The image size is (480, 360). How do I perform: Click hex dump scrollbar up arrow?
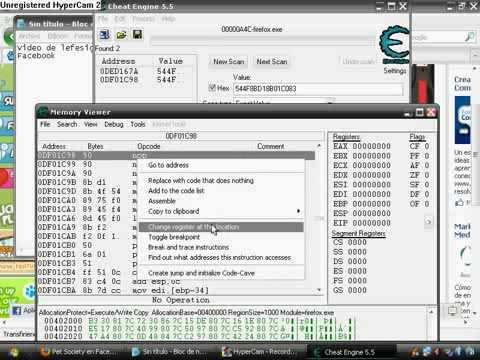click(431, 313)
